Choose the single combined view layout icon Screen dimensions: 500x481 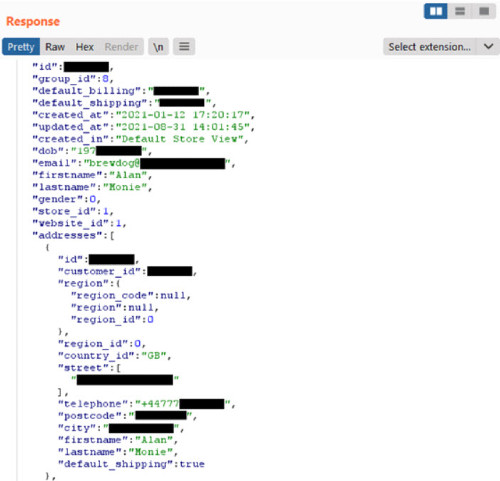tap(484, 11)
